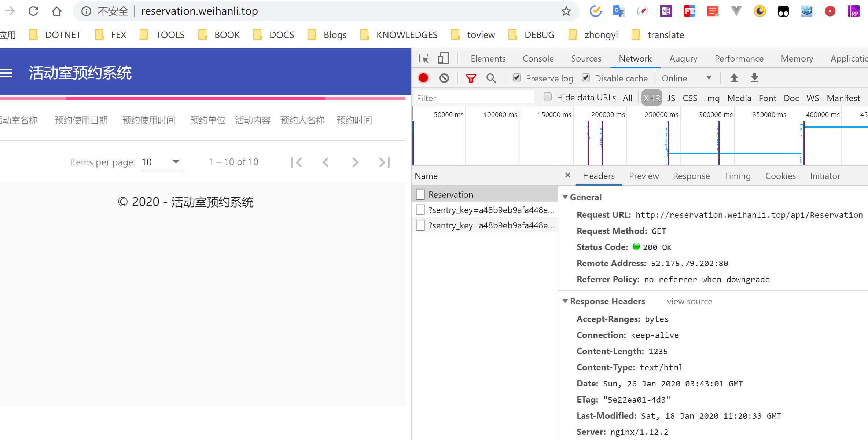The width and height of the screenshot is (868, 440).
Task: Open the TOOLS bookmarks folder
Action: [162, 35]
